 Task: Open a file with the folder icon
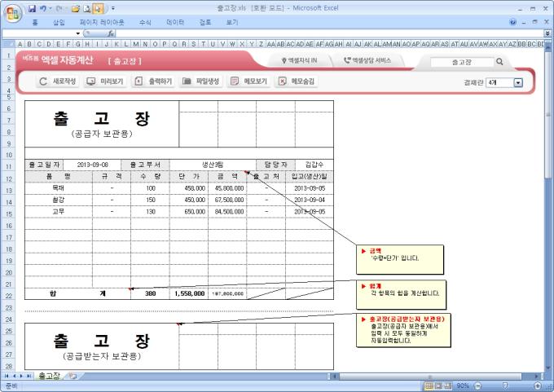[75, 8]
